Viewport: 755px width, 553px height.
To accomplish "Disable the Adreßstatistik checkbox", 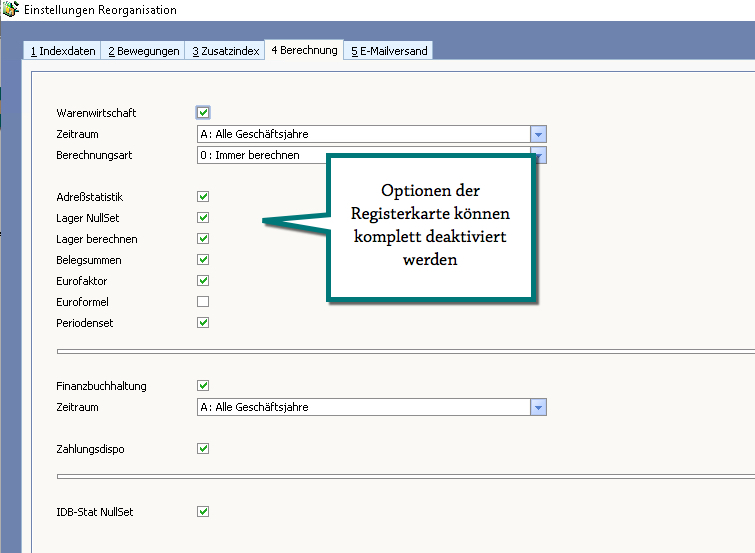I will click(x=203, y=197).
